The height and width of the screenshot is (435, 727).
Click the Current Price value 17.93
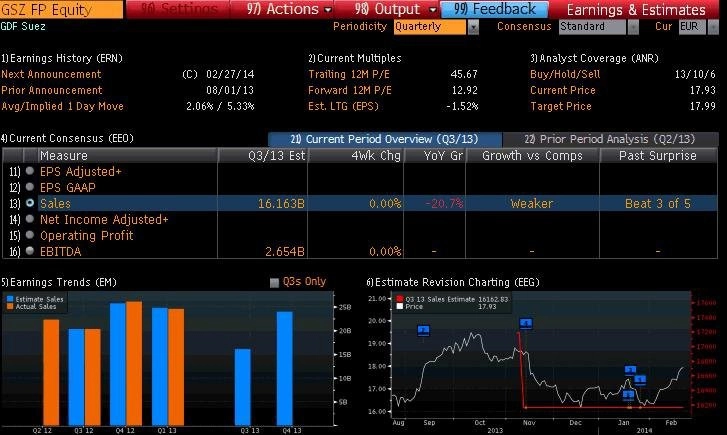(x=702, y=90)
